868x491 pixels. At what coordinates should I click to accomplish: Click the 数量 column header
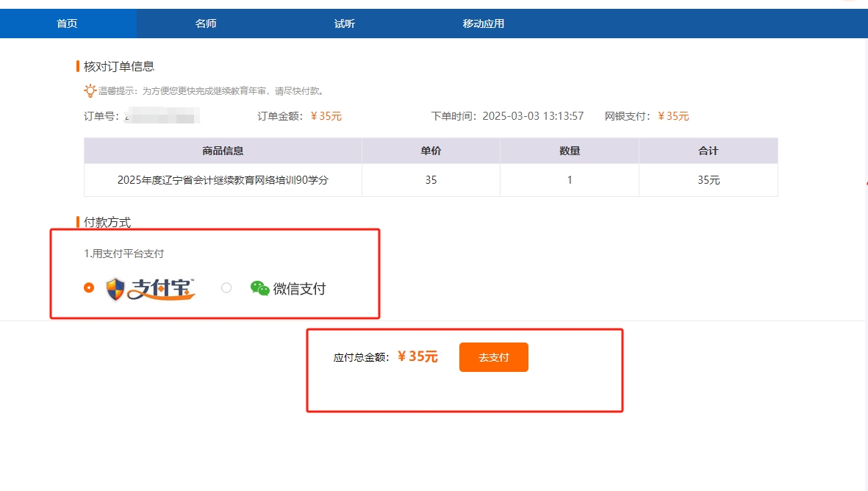coord(569,150)
